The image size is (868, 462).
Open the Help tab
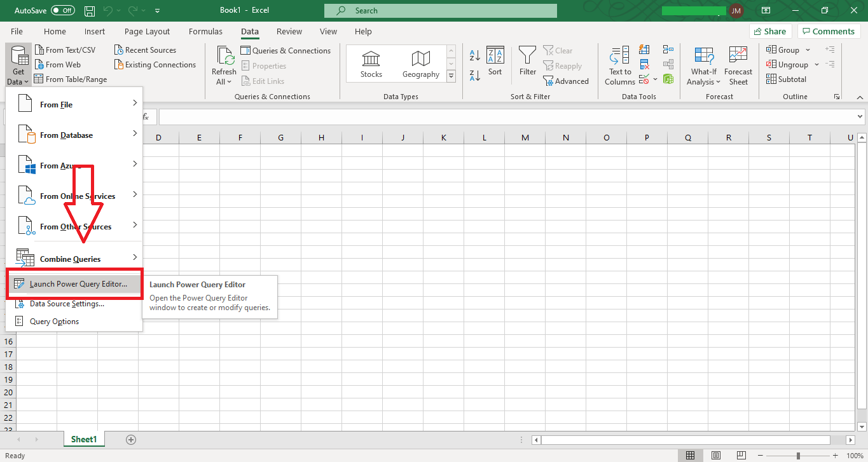[363, 31]
